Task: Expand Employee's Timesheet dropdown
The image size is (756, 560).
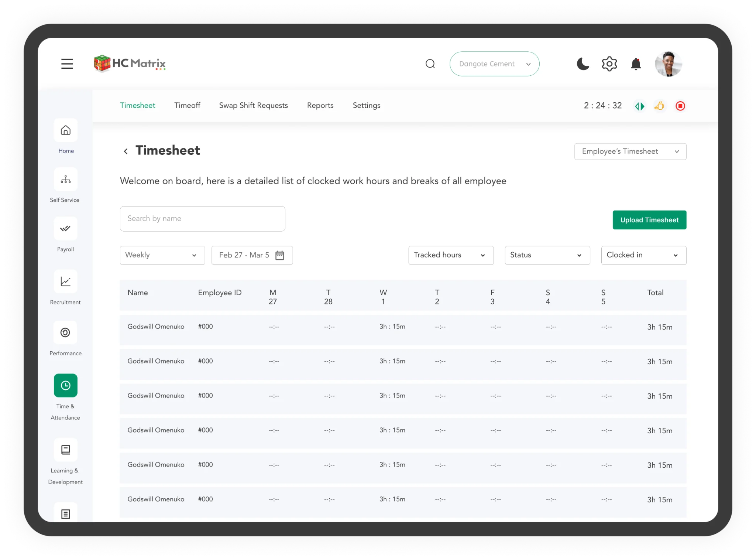Action: pyautogui.click(x=630, y=151)
